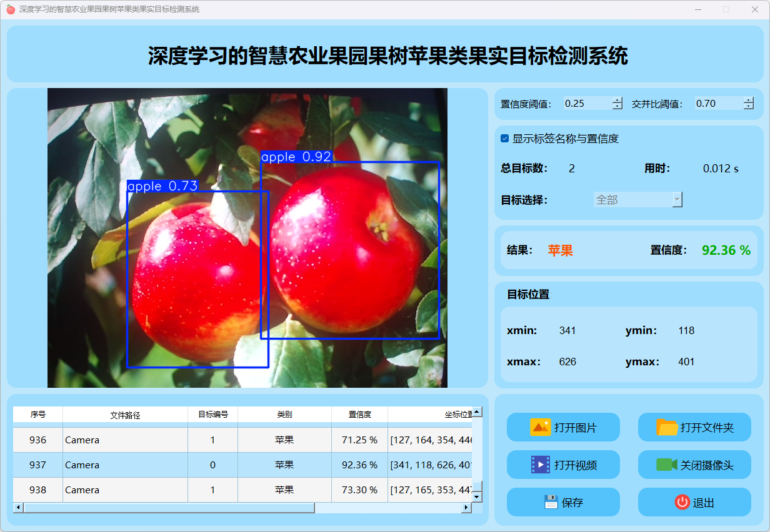Select row number 937 cell
This screenshot has width=770, height=532.
click(38, 465)
